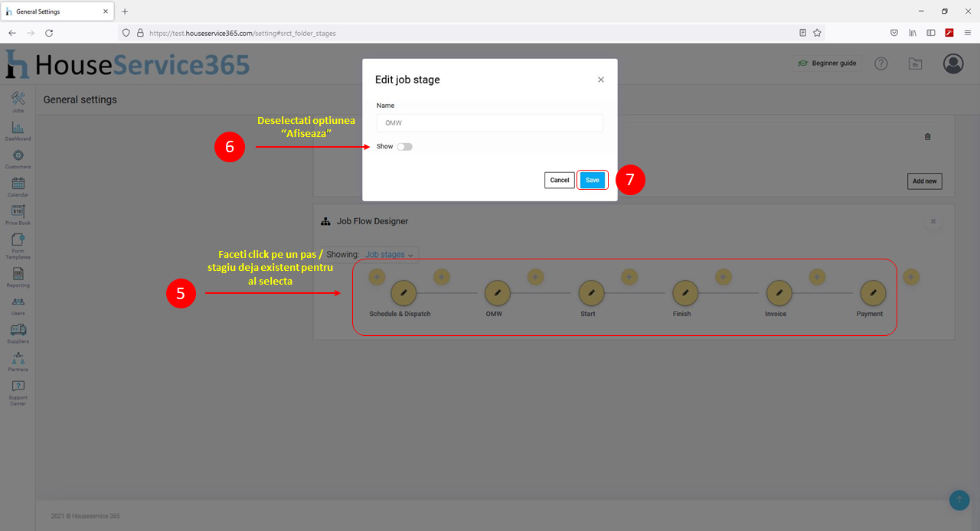Screen dimensions: 980x531
Task: Click Save in Edit job stage
Action: tap(593, 181)
